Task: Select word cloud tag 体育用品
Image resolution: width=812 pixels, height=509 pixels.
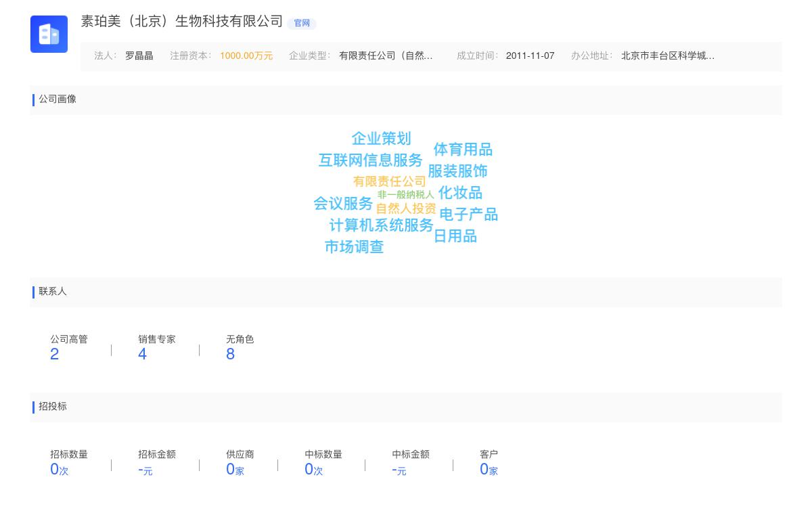Action: 463,150
